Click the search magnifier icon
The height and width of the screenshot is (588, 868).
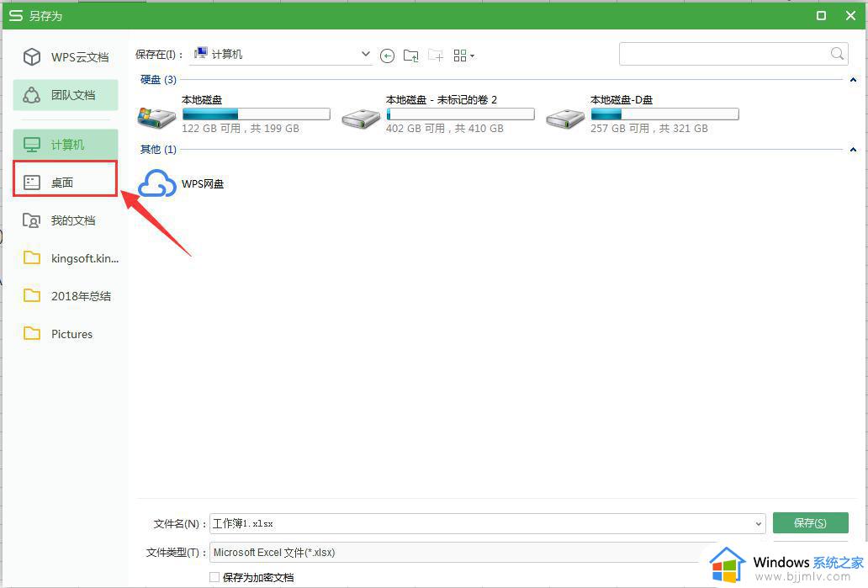838,54
